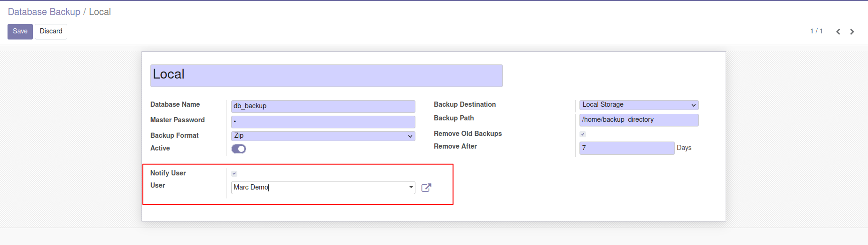
Task: Navigate to the Database Backup breadcrumb
Action: click(44, 12)
